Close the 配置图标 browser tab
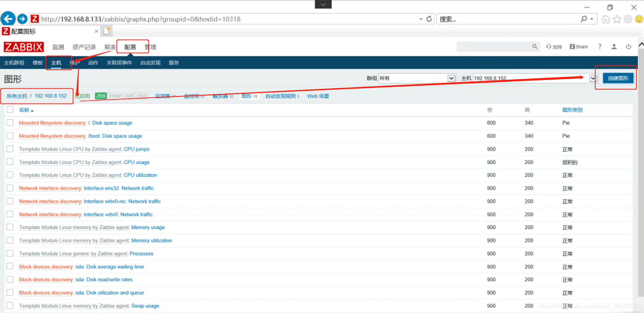The height and width of the screenshot is (313, 644). pyautogui.click(x=96, y=31)
